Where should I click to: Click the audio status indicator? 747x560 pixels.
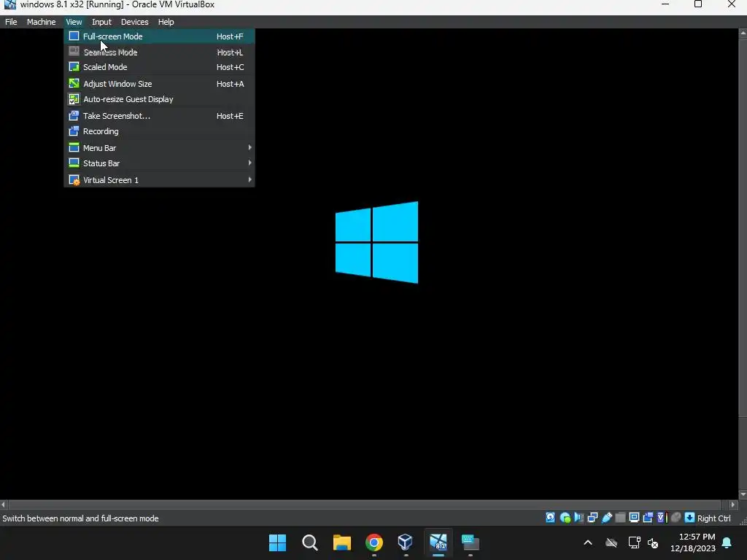(578, 518)
